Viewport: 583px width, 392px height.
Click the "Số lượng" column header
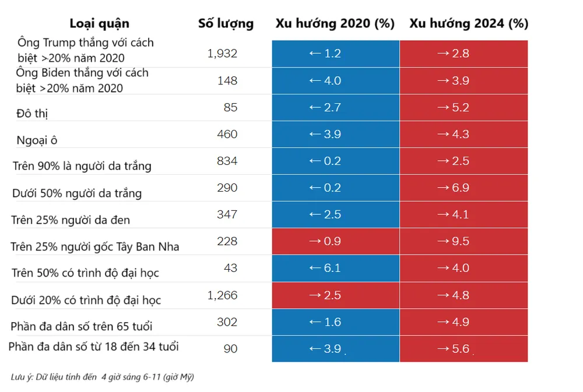pyautogui.click(x=226, y=24)
